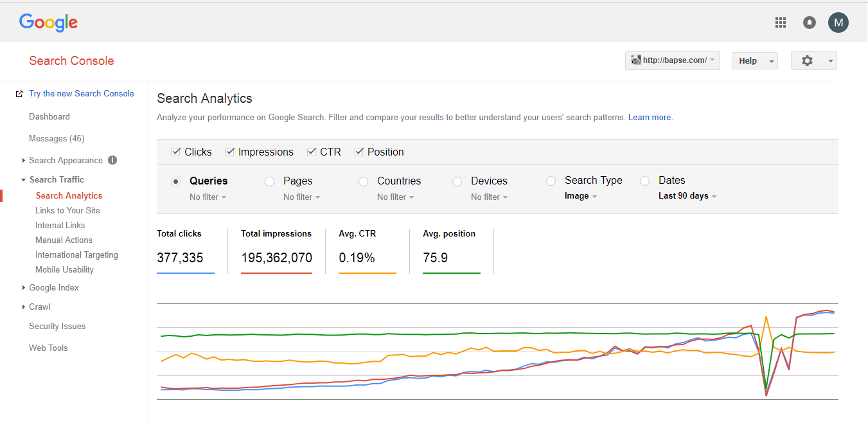Viewport: 868px width, 421px height.
Task: Open Web Tools in the sidebar
Action: (48, 348)
